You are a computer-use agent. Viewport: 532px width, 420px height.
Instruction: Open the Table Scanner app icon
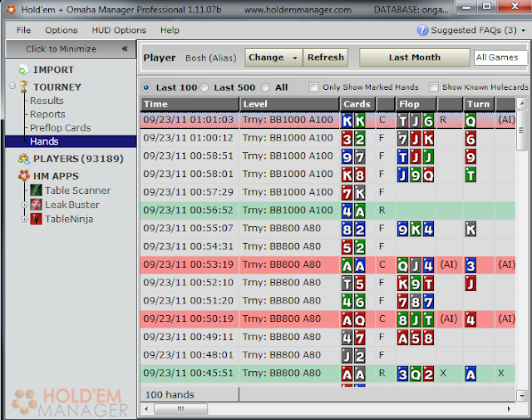[36, 190]
